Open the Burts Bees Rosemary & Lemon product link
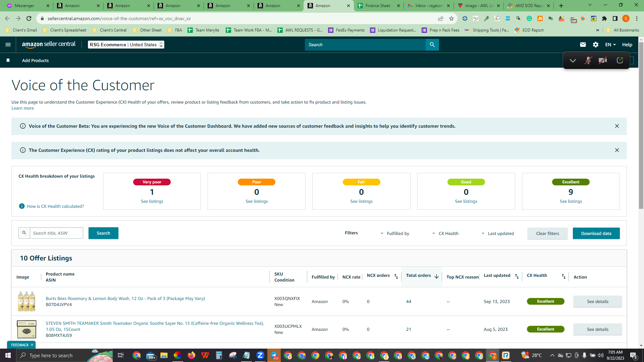This screenshot has height=362, width=644. (x=125, y=298)
